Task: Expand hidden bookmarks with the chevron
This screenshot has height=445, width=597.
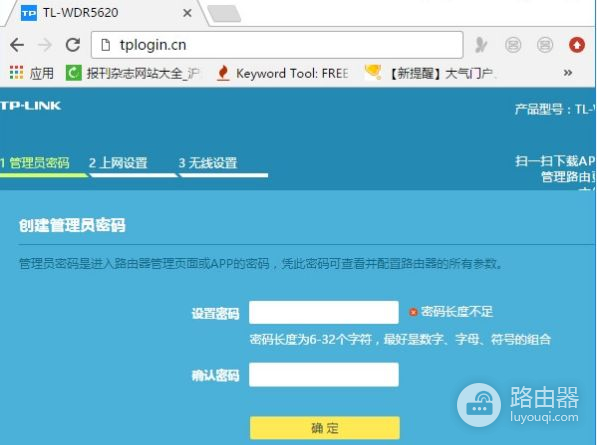Action: [568, 72]
